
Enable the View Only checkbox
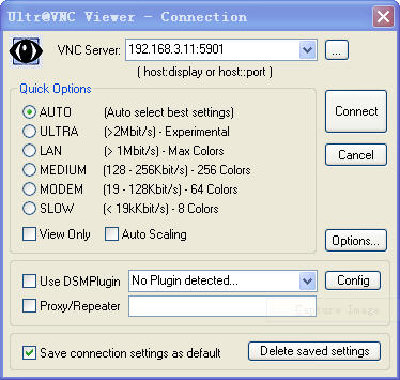click(x=29, y=234)
